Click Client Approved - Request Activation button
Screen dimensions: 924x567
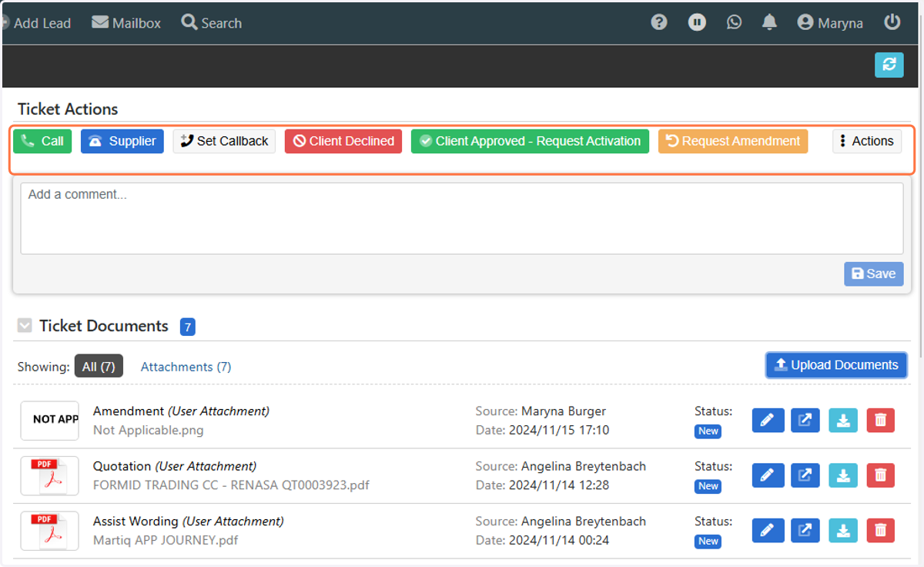pos(530,141)
